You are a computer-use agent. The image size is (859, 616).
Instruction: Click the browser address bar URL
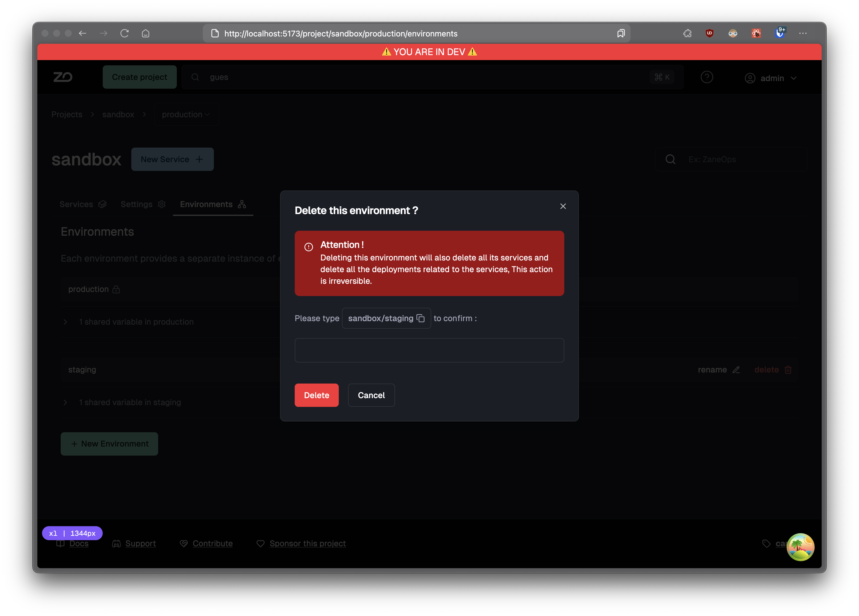[x=341, y=33]
